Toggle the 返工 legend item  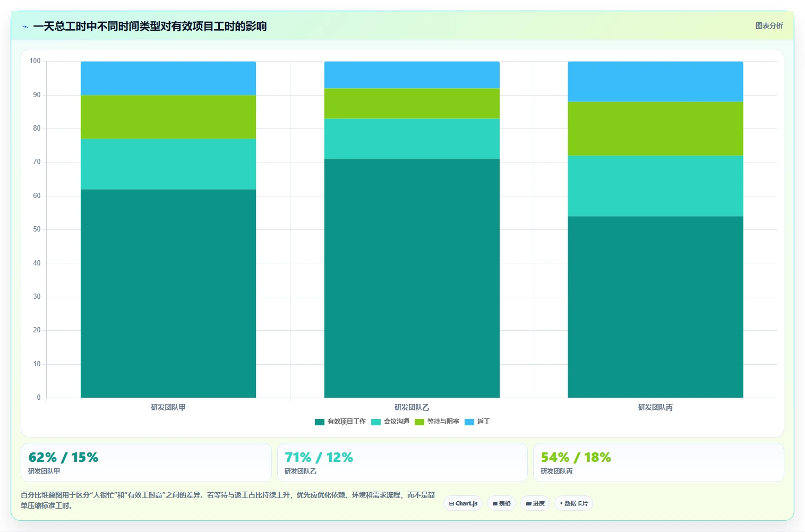point(477,422)
